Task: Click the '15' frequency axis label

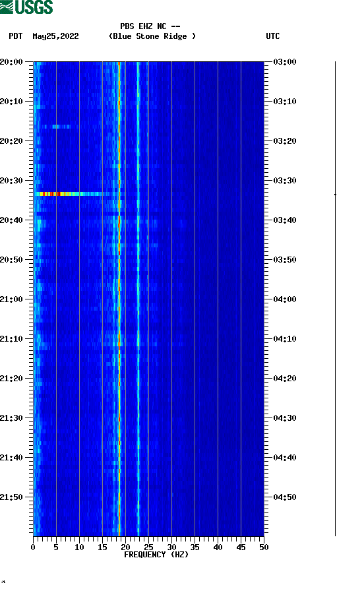Action: click(x=102, y=547)
